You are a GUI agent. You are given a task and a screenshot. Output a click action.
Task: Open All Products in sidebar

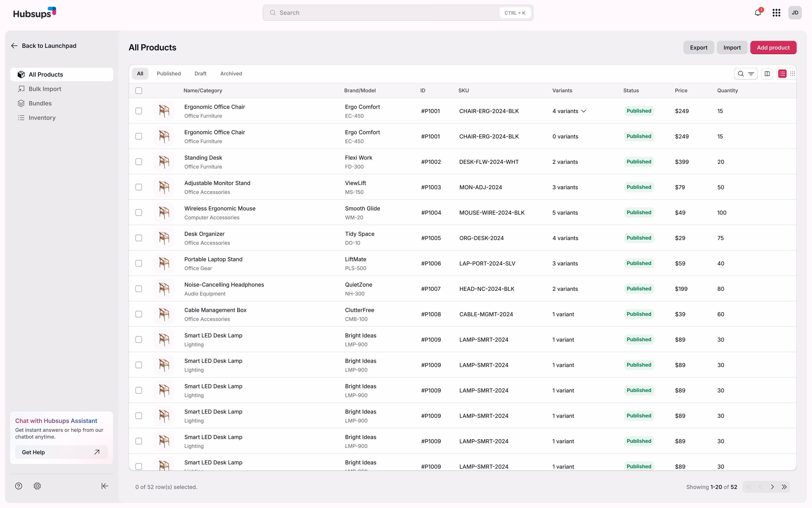click(x=62, y=75)
